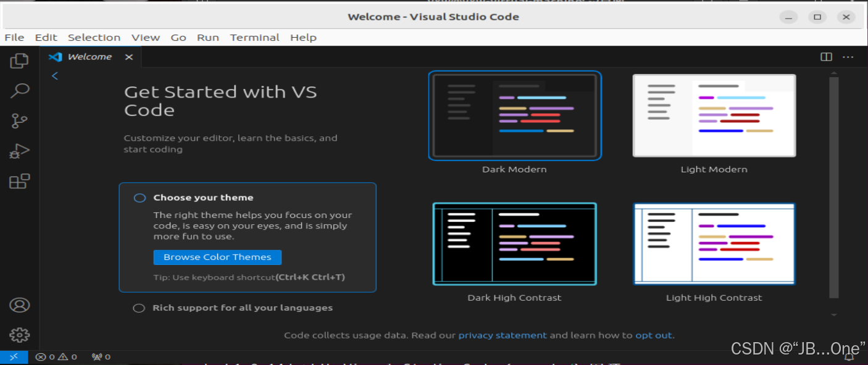Click the Rich support for all your languages title

(x=243, y=308)
